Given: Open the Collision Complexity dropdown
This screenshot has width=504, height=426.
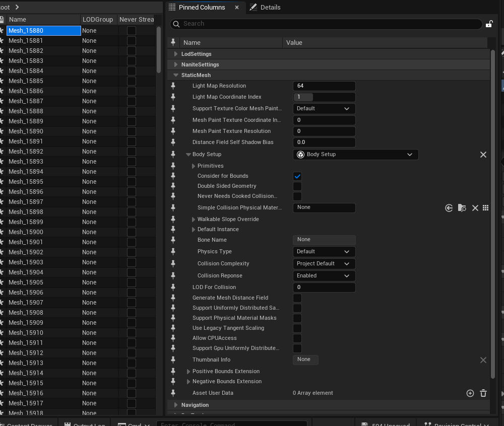Looking at the screenshot, I should point(324,264).
